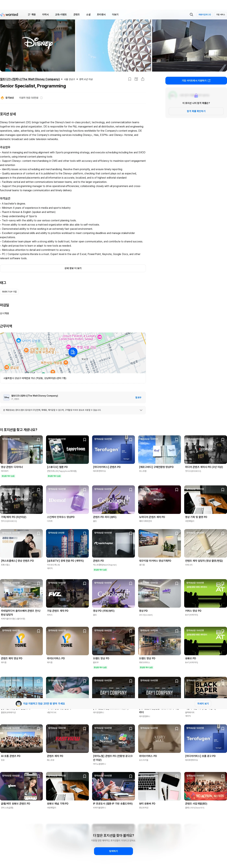Click the Disney company logo icon
The width and height of the screenshot is (227, 868).
(x=6, y=397)
